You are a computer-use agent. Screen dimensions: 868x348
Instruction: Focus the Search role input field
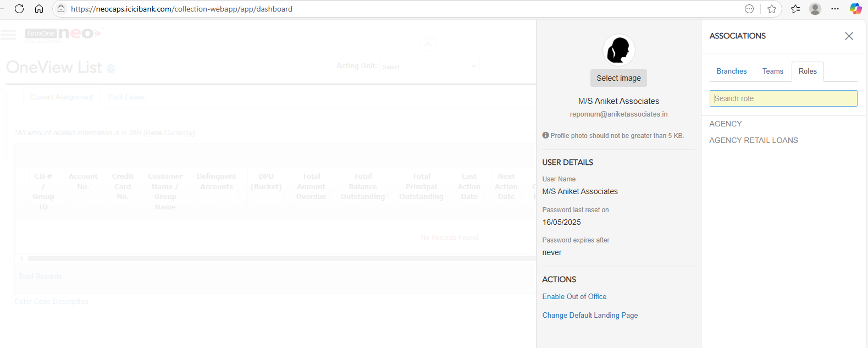coord(783,98)
